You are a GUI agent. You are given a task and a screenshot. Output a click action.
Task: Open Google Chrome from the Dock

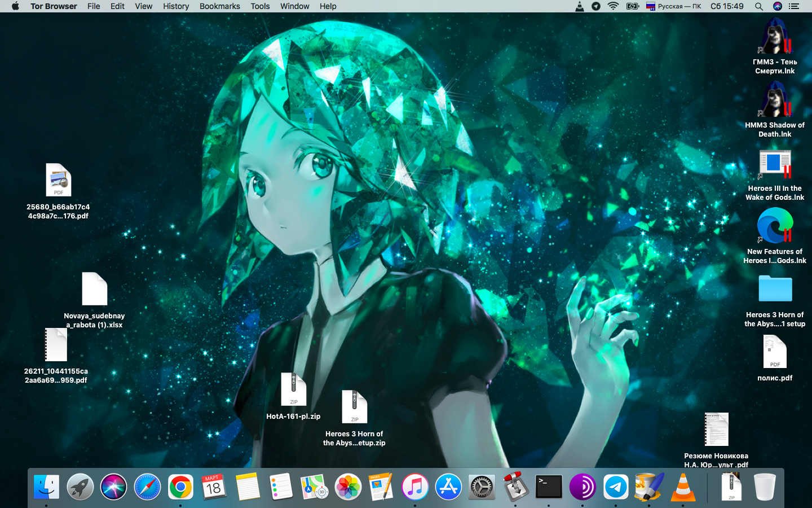tap(180, 487)
